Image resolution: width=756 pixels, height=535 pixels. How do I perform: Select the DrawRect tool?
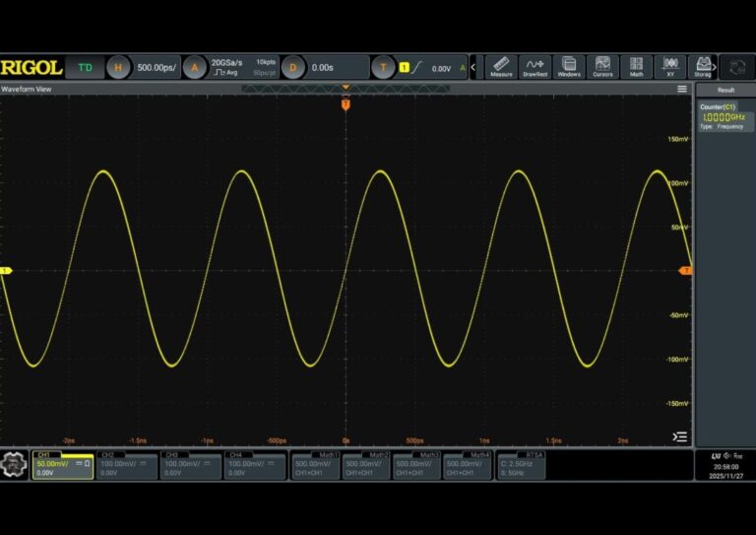tap(535, 67)
